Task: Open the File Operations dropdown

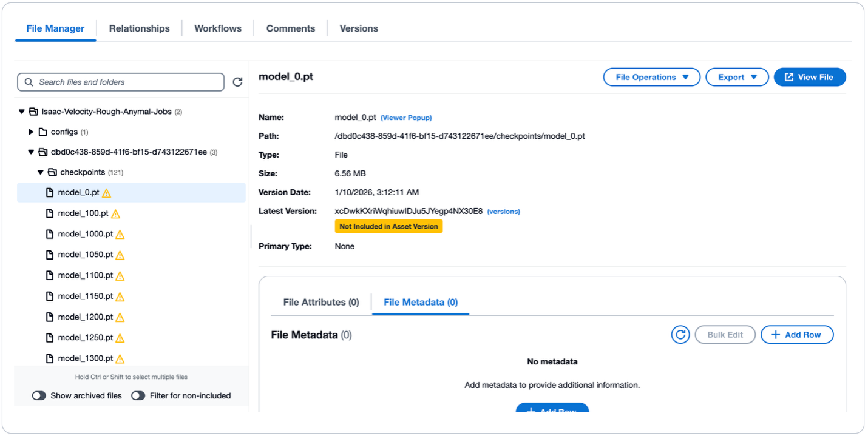Action: click(651, 77)
